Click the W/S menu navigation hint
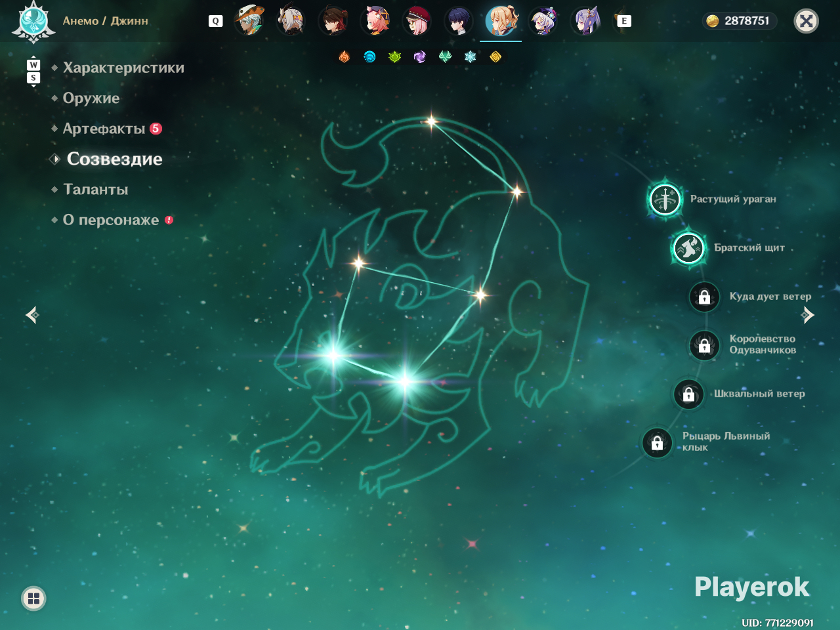 (x=33, y=72)
